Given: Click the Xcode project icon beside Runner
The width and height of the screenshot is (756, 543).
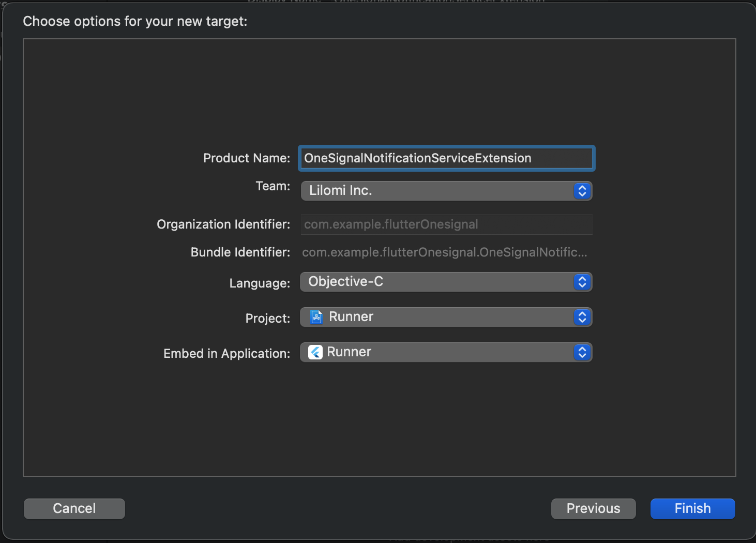Looking at the screenshot, I should tap(316, 317).
